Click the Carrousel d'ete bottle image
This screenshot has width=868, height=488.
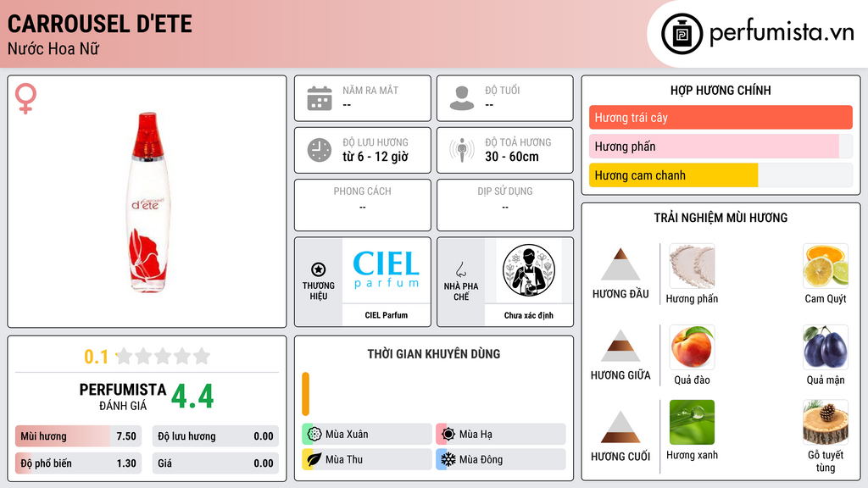point(147,202)
